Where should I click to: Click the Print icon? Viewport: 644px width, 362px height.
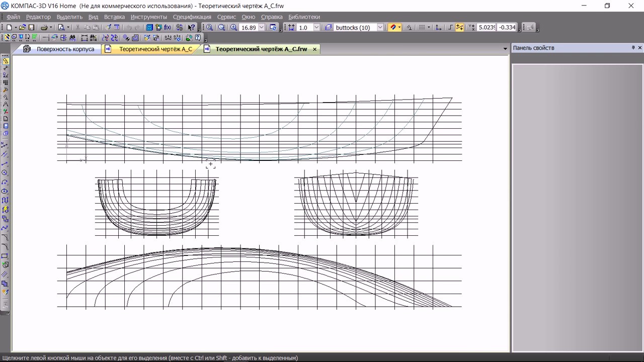[44, 27]
